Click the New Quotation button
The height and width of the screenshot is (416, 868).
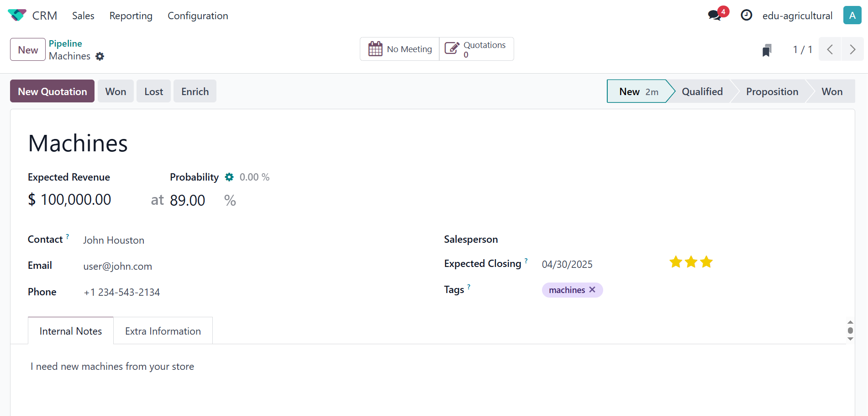click(53, 91)
